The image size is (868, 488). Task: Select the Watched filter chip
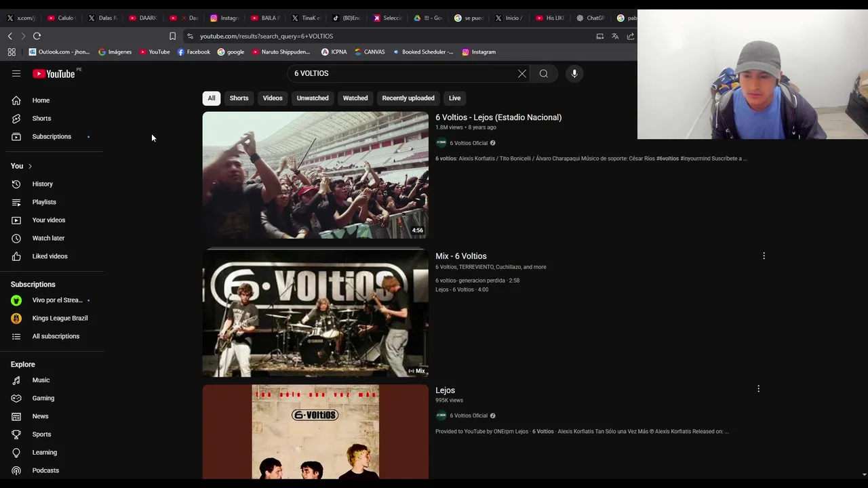pyautogui.click(x=355, y=98)
